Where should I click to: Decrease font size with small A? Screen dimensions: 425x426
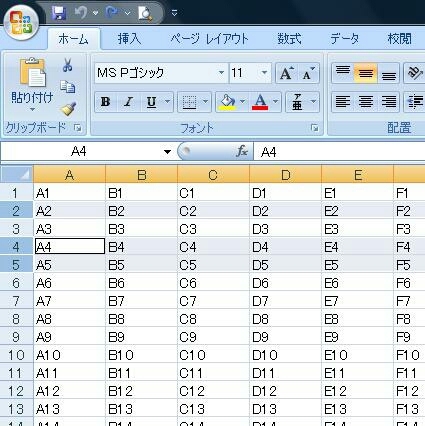click(x=308, y=73)
